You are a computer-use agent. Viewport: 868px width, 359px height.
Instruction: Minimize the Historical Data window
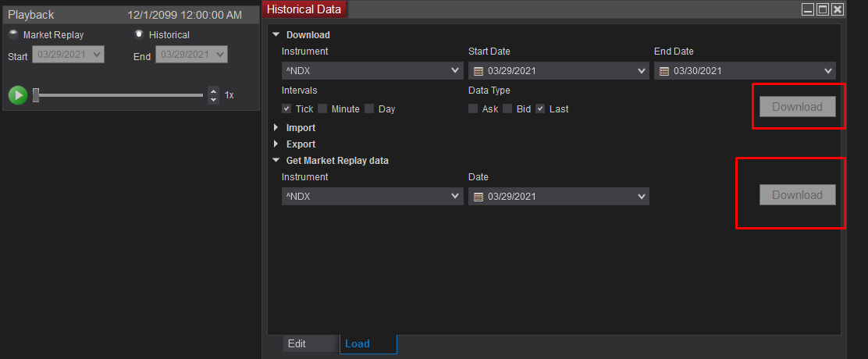809,9
